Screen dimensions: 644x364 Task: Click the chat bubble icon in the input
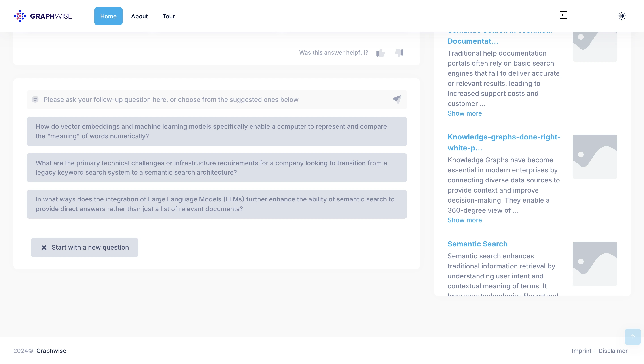click(35, 100)
